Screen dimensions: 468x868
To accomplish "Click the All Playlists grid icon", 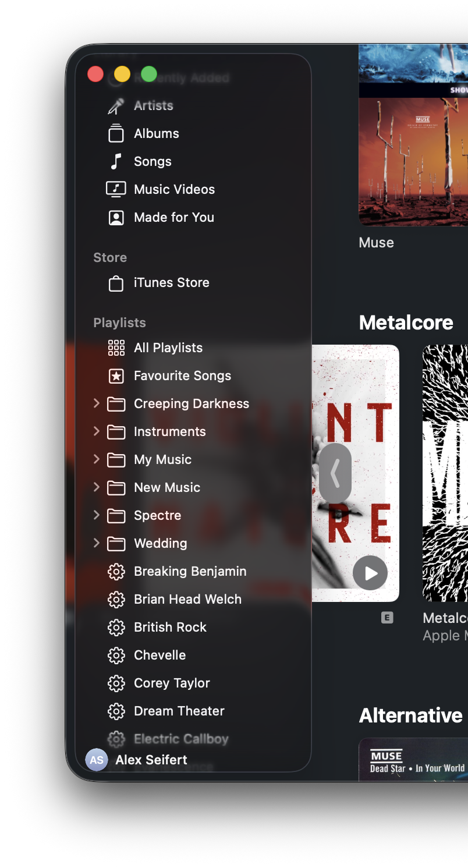I will tap(116, 348).
